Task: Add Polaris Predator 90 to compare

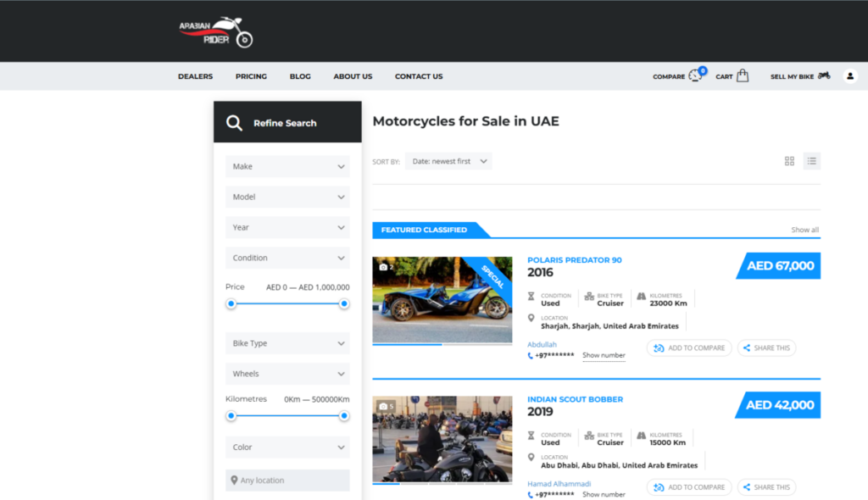Action: (x=688, y=347)
